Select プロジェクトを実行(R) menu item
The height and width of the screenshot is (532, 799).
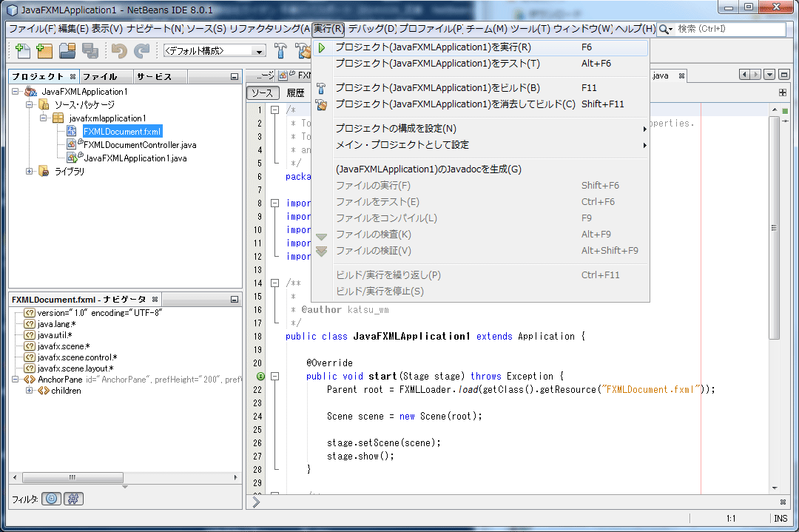click(x=480, y=47)
